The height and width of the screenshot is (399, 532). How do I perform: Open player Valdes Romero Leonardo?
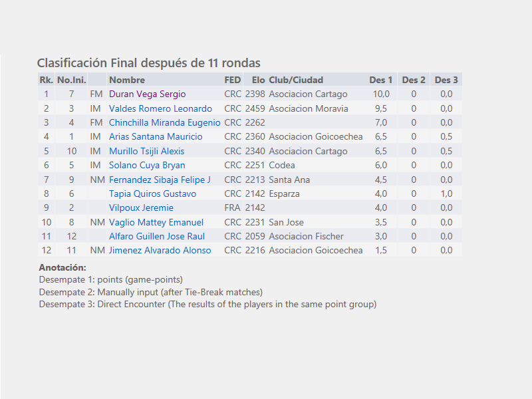160,108
